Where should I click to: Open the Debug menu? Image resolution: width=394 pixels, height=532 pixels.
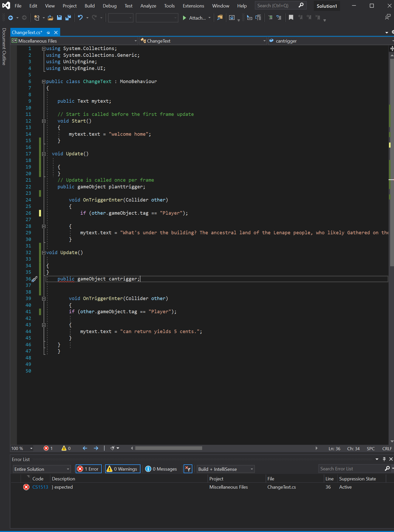click(x=110, y=6)
